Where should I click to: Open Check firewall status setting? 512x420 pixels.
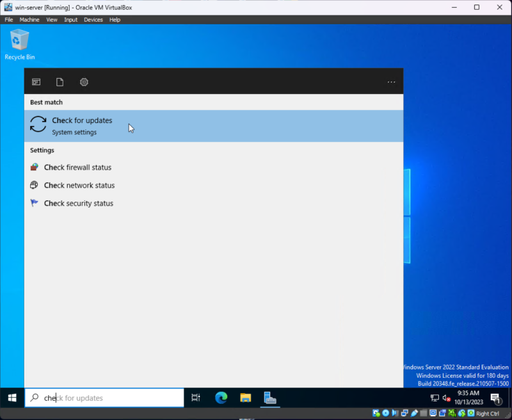click(x=77, y=167)
